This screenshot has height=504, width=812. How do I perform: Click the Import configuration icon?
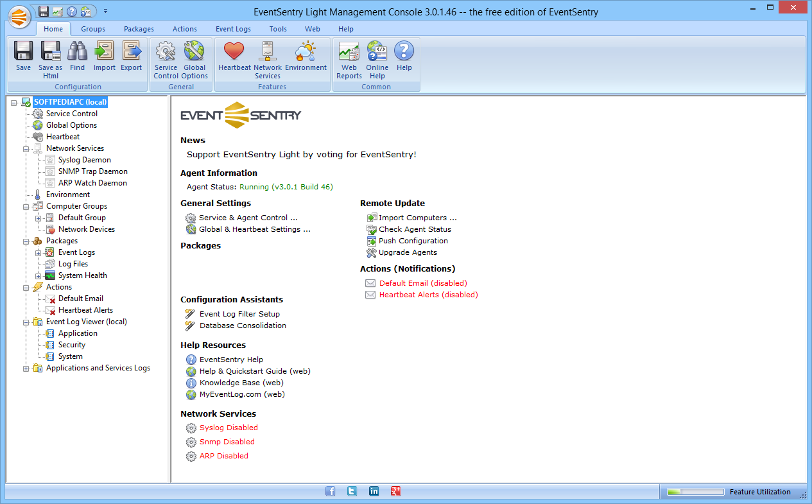click(104, 56)
